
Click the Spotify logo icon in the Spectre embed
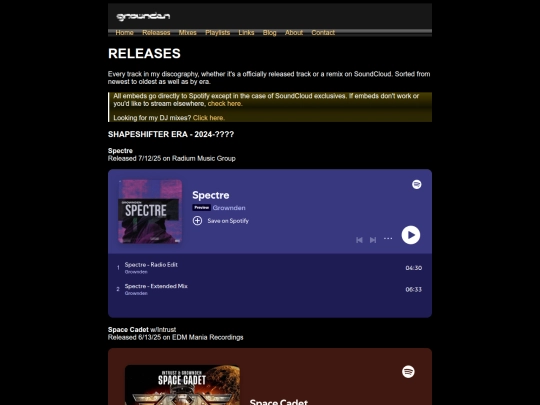click(417, 185)
